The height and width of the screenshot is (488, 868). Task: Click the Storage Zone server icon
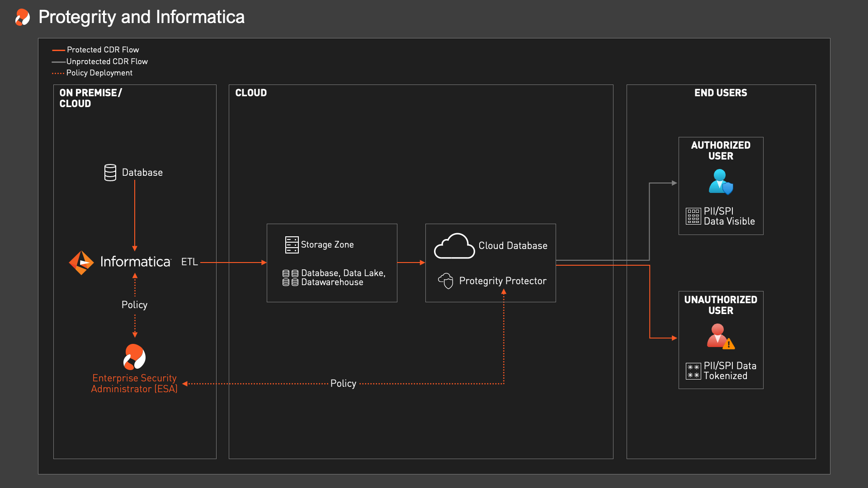[292, 245]
